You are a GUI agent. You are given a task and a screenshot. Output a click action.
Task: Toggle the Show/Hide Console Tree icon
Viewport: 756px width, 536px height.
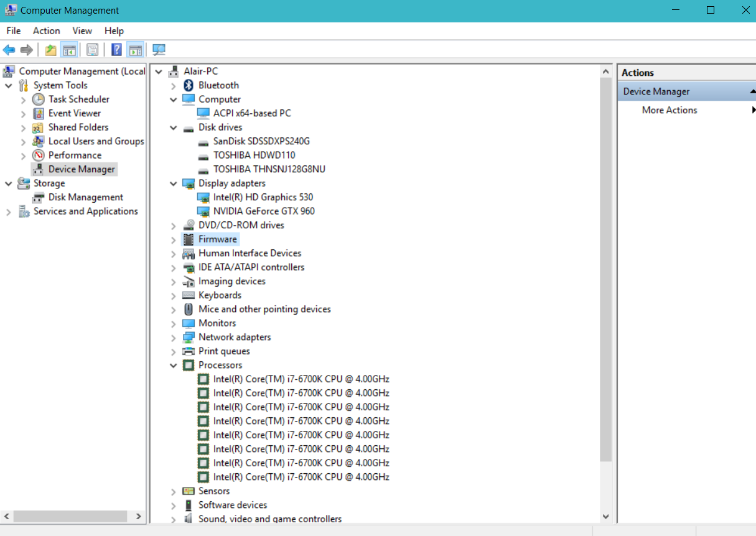coord(69,50)
